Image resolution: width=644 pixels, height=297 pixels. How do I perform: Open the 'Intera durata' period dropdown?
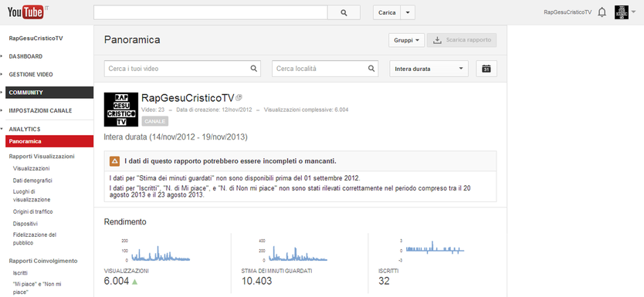tap(429, 69)
